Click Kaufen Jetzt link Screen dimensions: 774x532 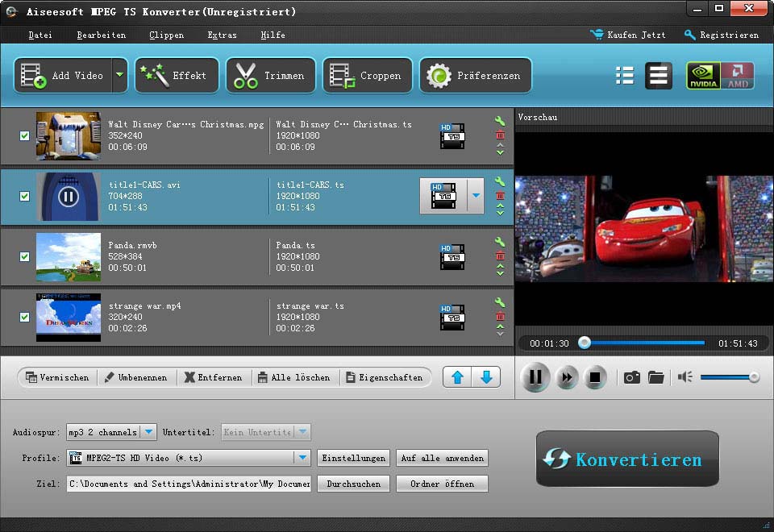pyautogui.click(x=628, y=35)
